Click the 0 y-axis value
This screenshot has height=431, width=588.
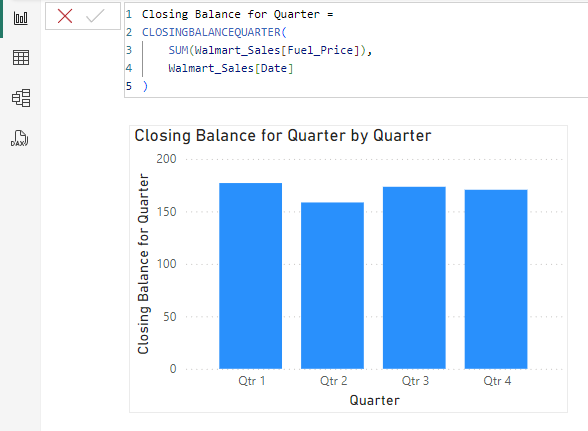[x=173, y=369]
